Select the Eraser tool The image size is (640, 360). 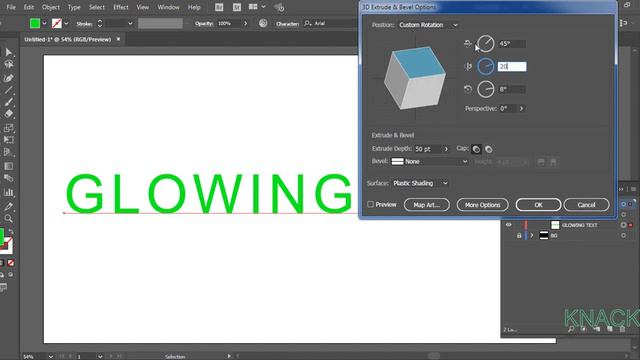click(8, 114)
